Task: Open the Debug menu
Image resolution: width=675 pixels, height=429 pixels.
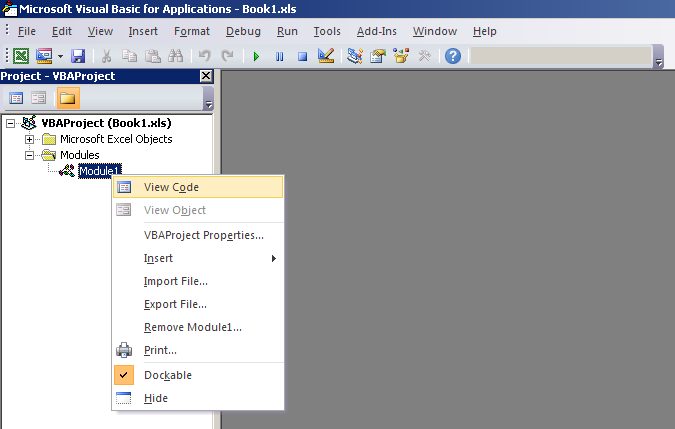Action: pyautogui.click(x=243, y=31)
